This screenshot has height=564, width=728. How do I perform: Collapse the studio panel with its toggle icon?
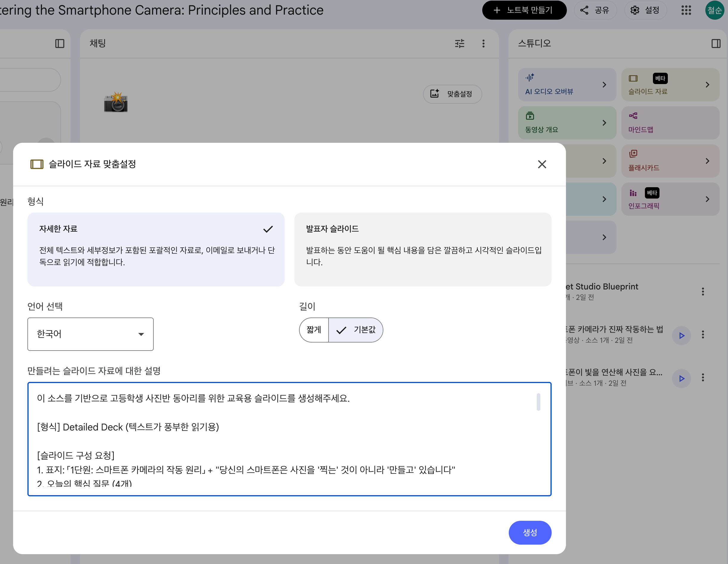[716, 43]
